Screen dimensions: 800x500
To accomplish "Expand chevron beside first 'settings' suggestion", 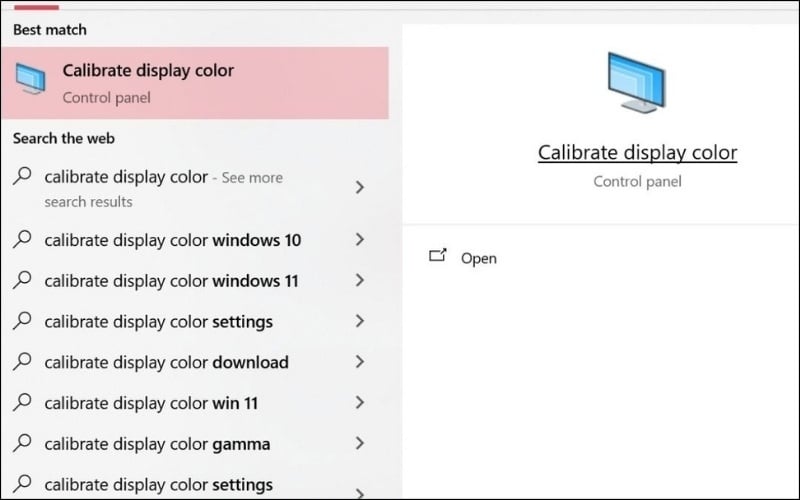I will (360, 321).
